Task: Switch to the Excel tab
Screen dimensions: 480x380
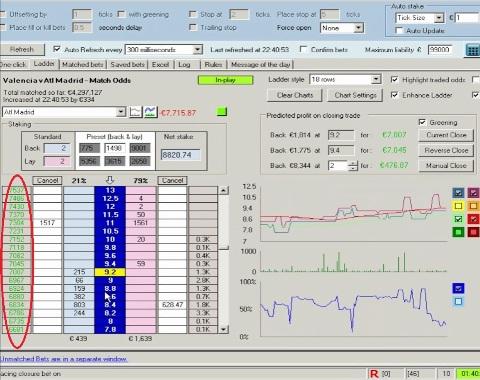Action: point(161,64)
